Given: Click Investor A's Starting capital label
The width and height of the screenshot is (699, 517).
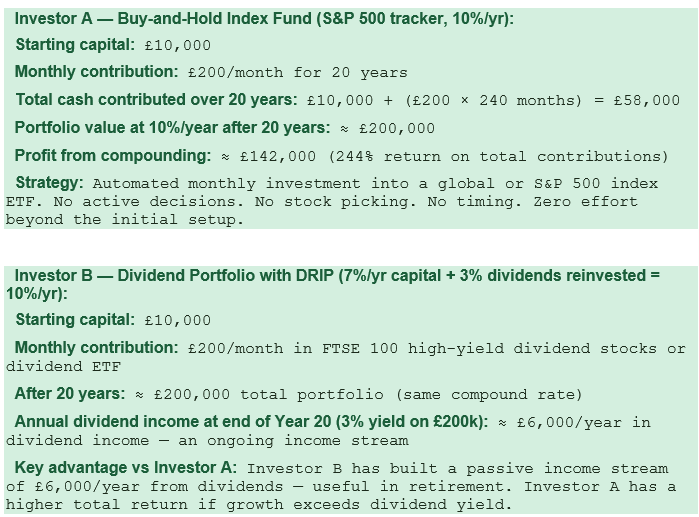Looking at the screenshot, I should (75, 45).
